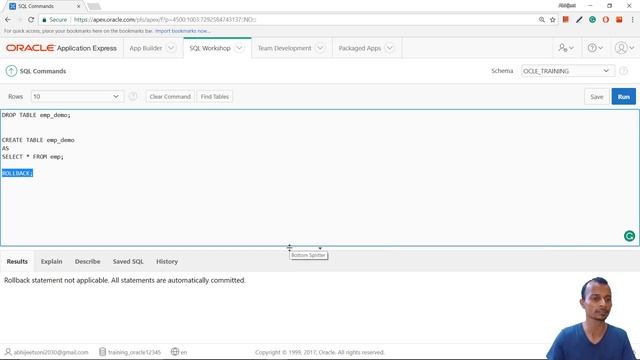Open the App Builder tab
Viewport: 640px width, 360px height.
146,48
